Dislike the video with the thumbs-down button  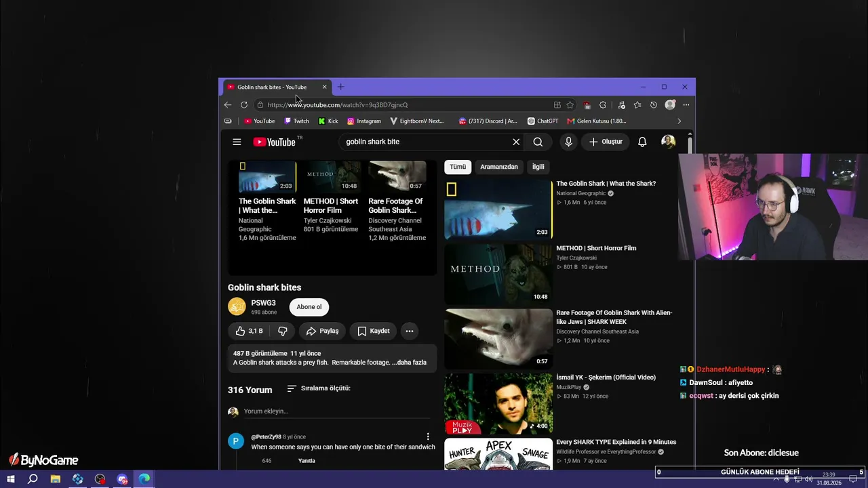pyautogui.click(x=283, y=331)
